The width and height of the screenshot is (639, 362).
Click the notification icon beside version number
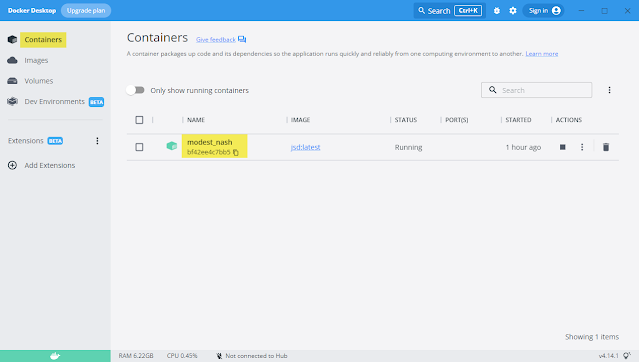pos(627,356)
